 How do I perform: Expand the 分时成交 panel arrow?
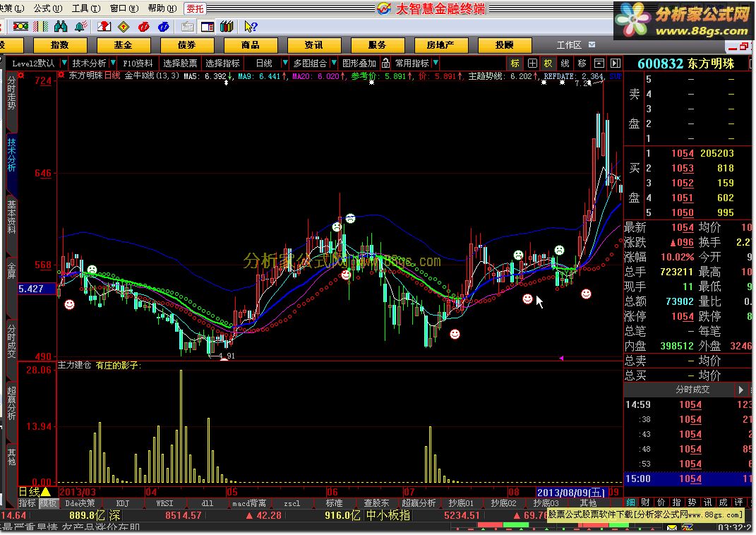pos(741,390)
